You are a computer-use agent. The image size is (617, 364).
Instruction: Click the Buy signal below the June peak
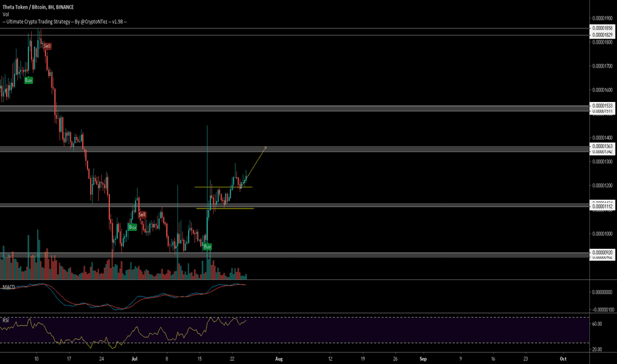[28, 80]
